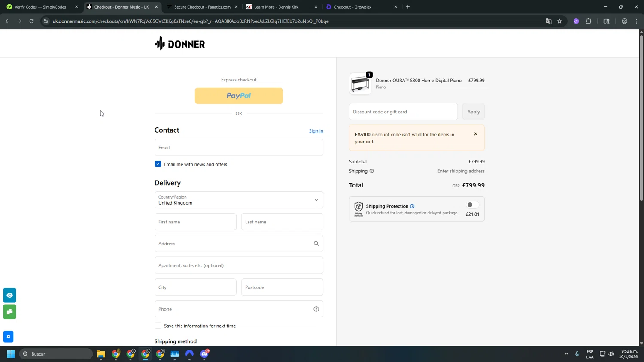Dismiss the EAS100 invalid code message
644x362 pixels.
tap(475, 134)
